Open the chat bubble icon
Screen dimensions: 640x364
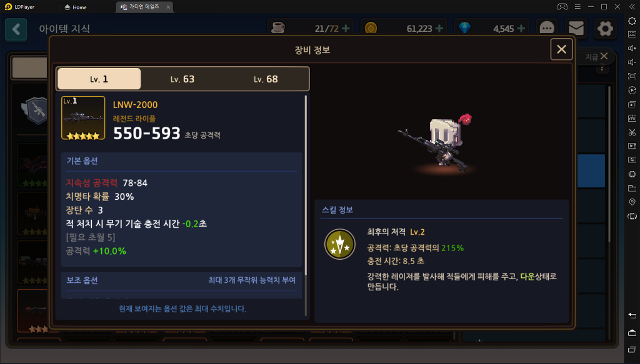point(547,29)
